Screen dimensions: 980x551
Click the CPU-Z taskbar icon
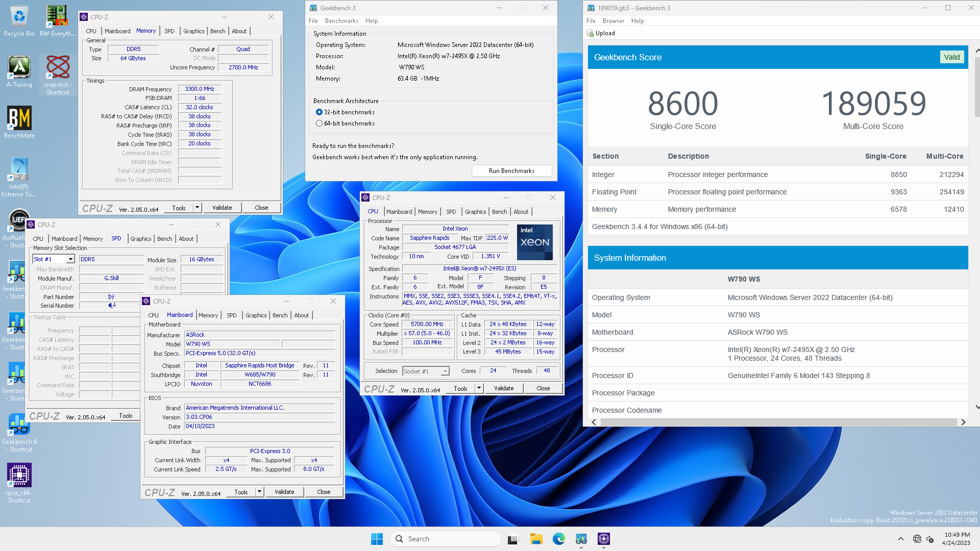tap(604, 539)
